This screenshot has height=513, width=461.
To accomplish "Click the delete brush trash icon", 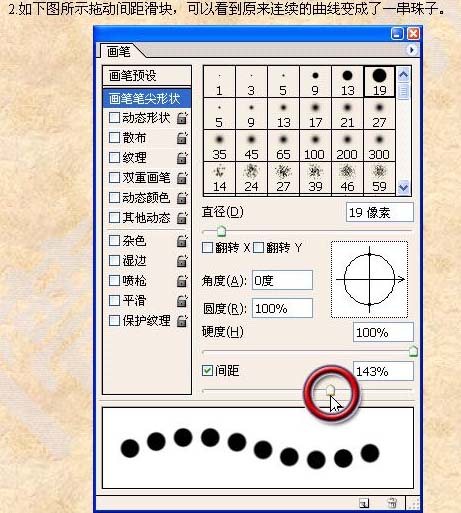I will click(392, 503).
